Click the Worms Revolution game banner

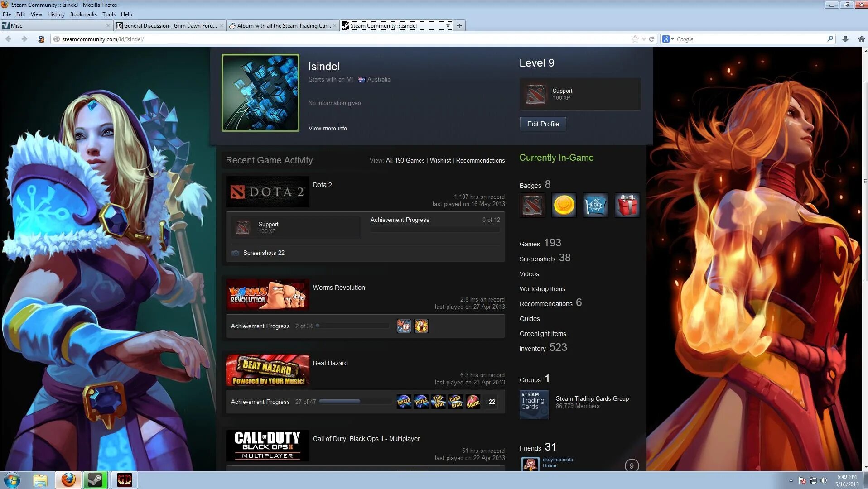[268, 295]
